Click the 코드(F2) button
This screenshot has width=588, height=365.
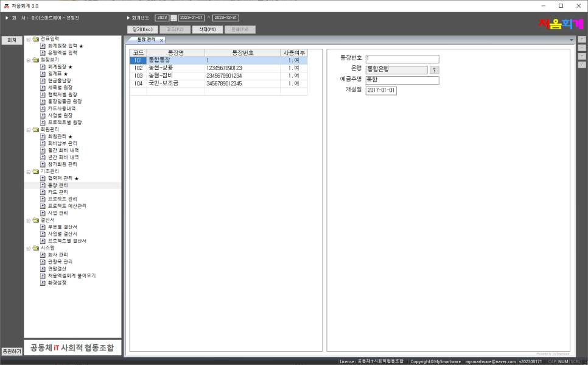175,29
